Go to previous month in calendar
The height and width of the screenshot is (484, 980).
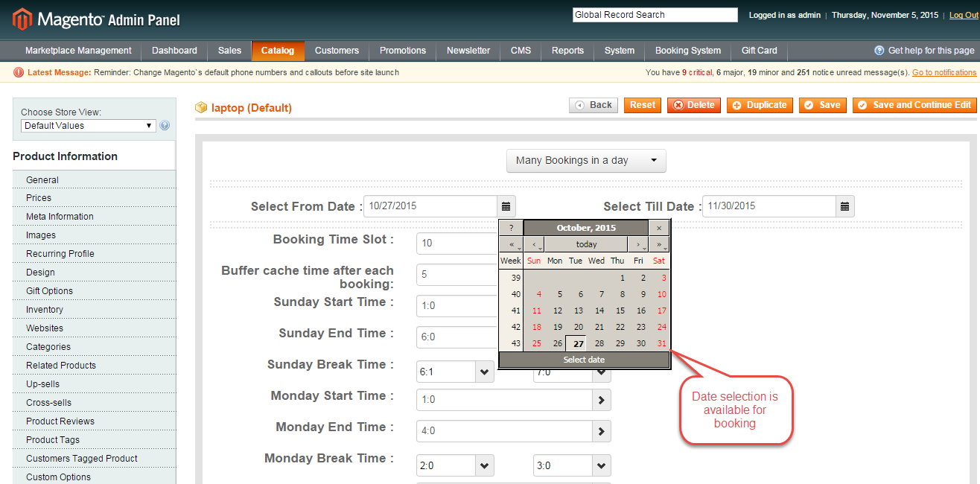534,244
